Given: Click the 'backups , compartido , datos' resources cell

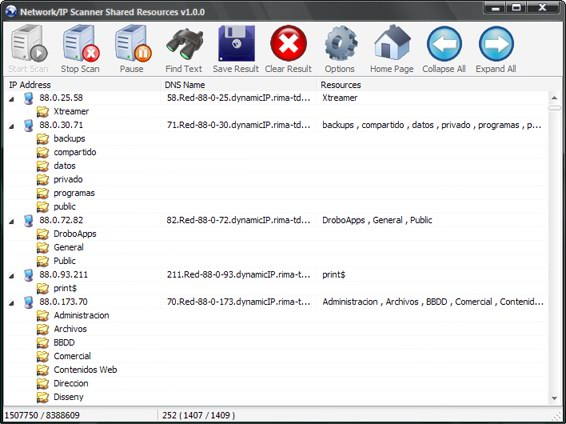Looking at the screenshot, I should pyautogui.click(x=432, y=125).
